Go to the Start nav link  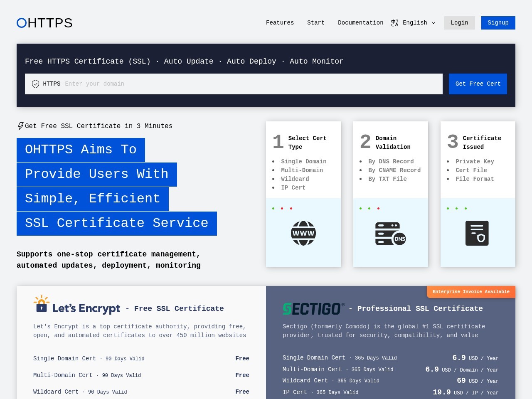tap(316, 23)
